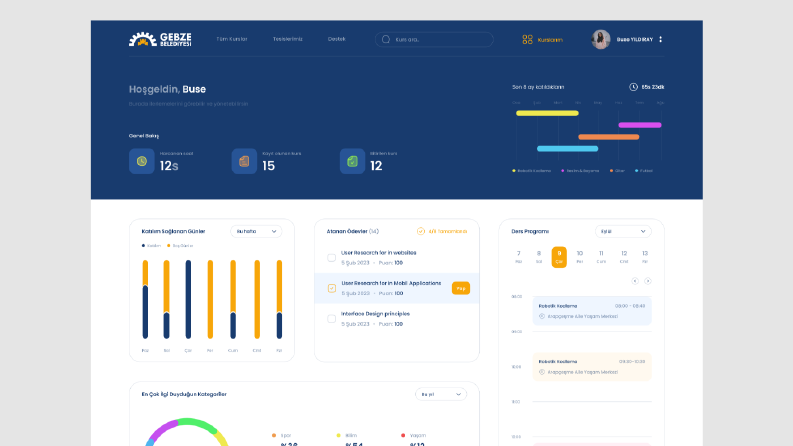Check 'Interface Design principles' assignment
Image resolution: width=793 pixels, height=446 pixels.
pyautogui.click(x=331, y=319)
